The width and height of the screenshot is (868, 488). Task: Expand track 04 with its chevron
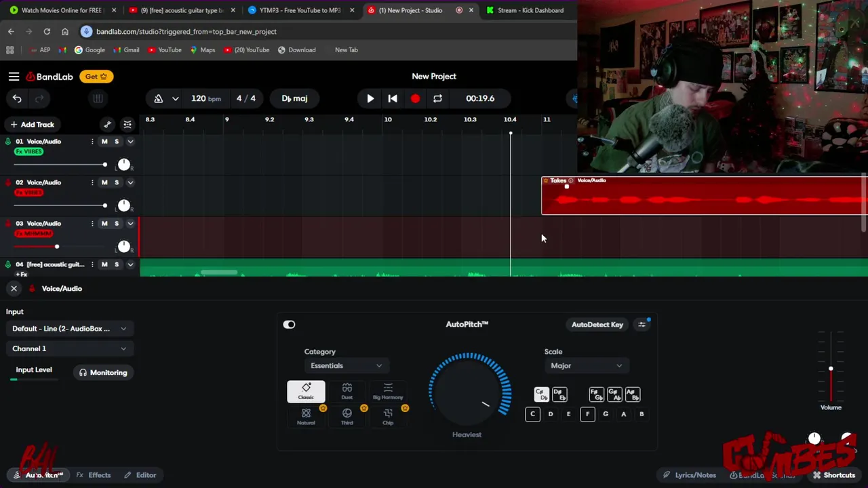[x=130, y=264]
